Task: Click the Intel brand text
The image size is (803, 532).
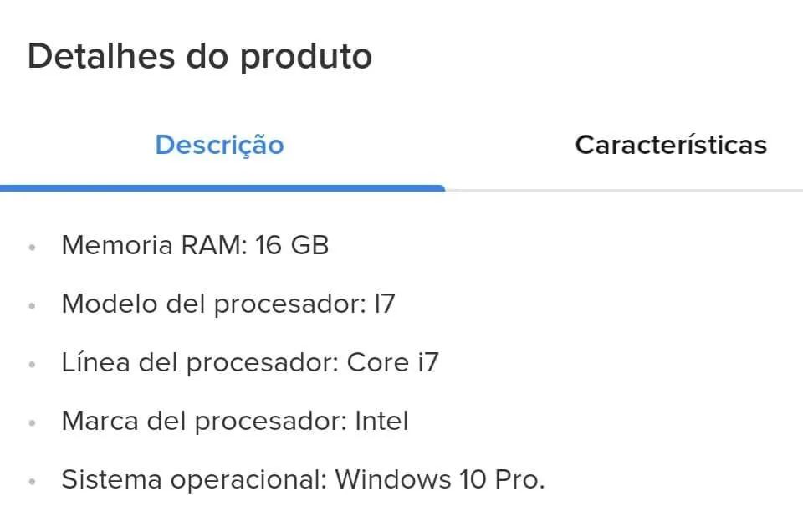Action: (381, 422)
